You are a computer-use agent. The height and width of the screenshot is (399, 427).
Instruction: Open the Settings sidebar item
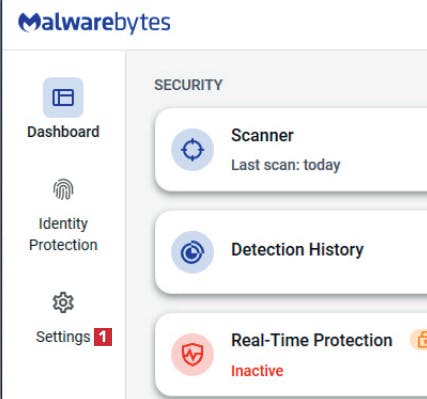coord(63,337)
